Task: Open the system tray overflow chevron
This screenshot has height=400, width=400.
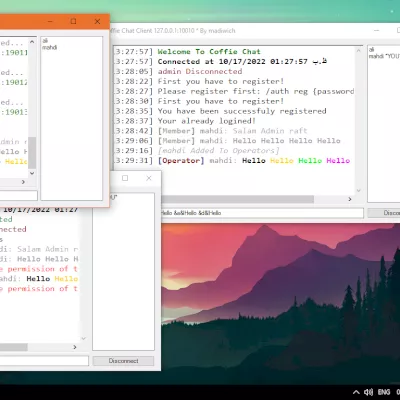Action: [356, 392]
